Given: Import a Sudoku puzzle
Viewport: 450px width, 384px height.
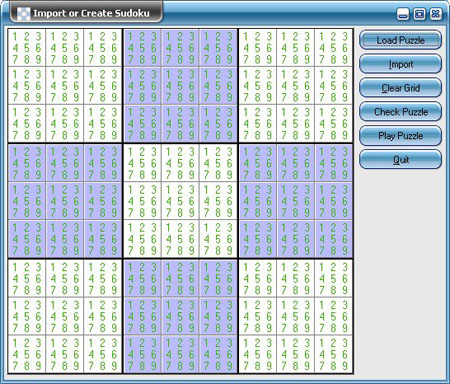Looking at the screenshot, I should [400, 64].
